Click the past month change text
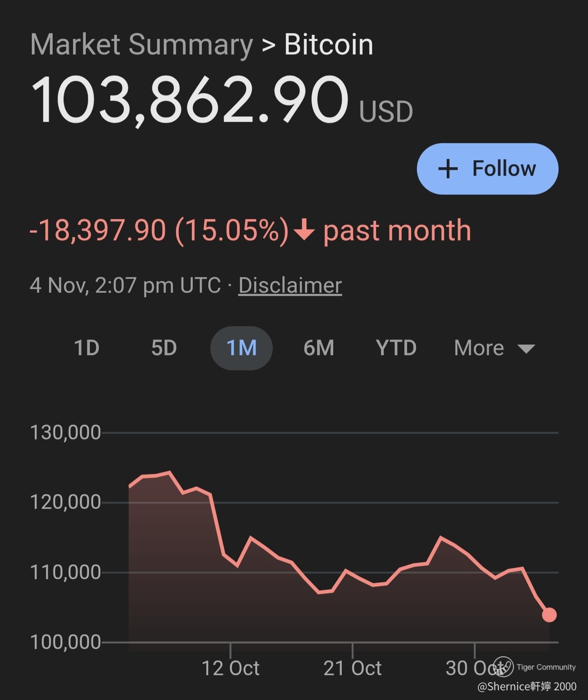 [397, 230]
